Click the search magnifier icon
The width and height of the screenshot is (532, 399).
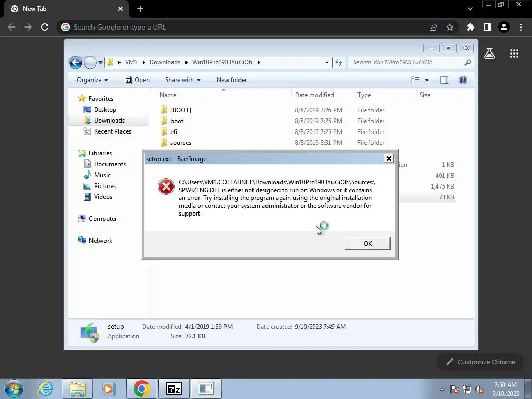[468, 62]
